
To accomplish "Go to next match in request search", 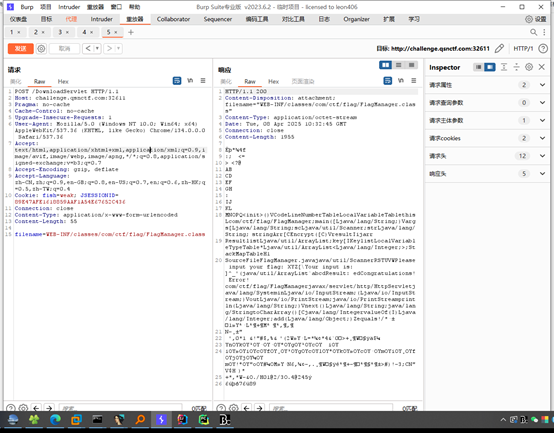I will [x=49, y=408].
